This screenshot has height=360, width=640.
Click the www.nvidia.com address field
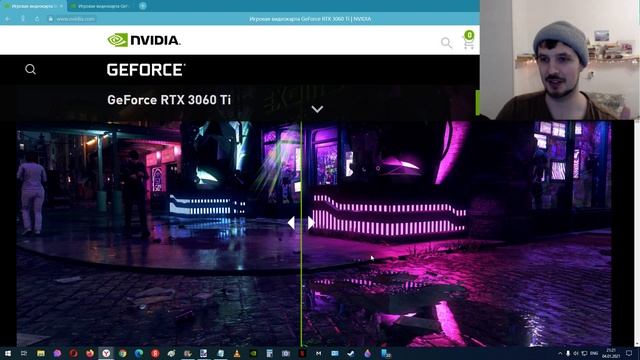pos(76,19)
